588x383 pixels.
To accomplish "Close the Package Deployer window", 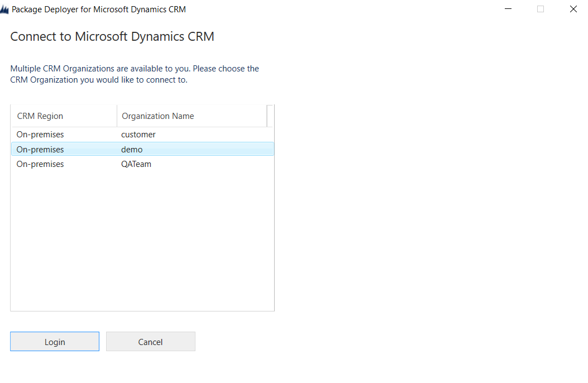I will [x=573, y=9].
